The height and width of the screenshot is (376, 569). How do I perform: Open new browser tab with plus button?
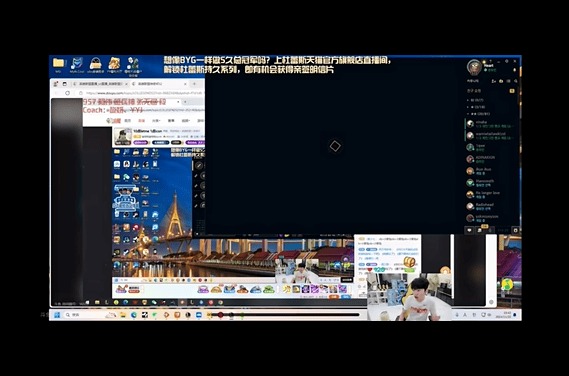[194, 84]
